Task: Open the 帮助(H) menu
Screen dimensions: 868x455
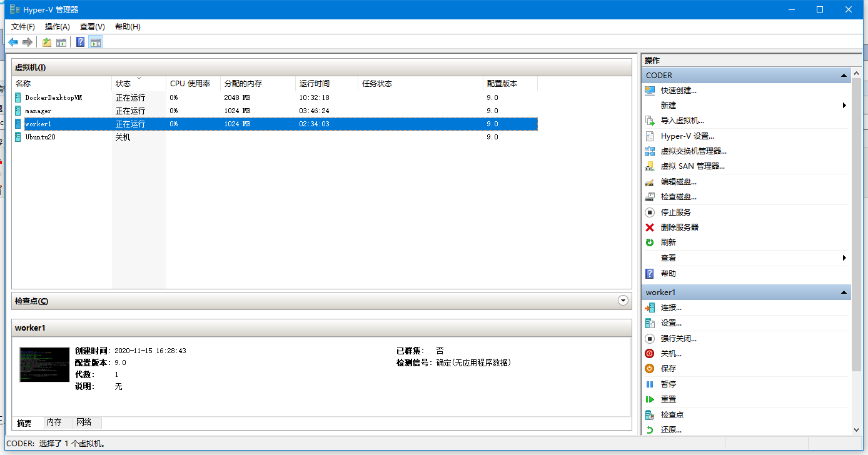Action: (128, 27)
